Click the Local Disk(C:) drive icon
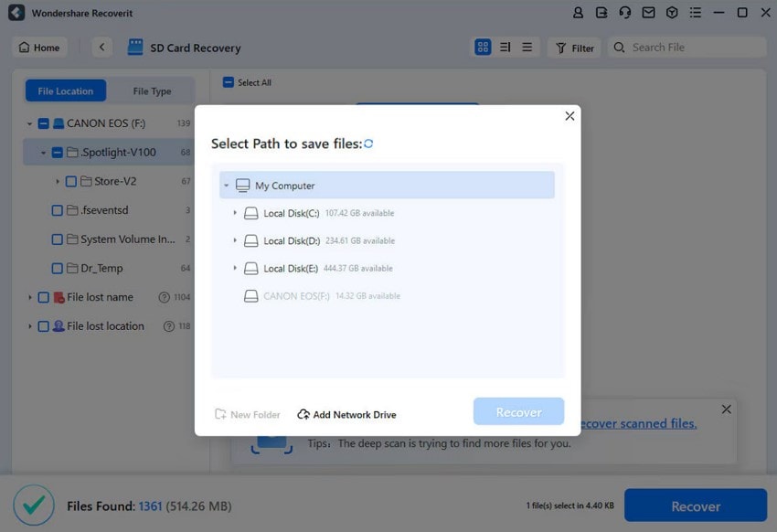 coord(251,214)
